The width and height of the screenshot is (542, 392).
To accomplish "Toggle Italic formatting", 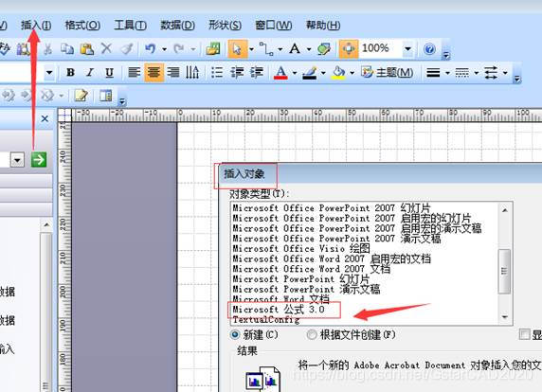I will [x=90, y=73].
